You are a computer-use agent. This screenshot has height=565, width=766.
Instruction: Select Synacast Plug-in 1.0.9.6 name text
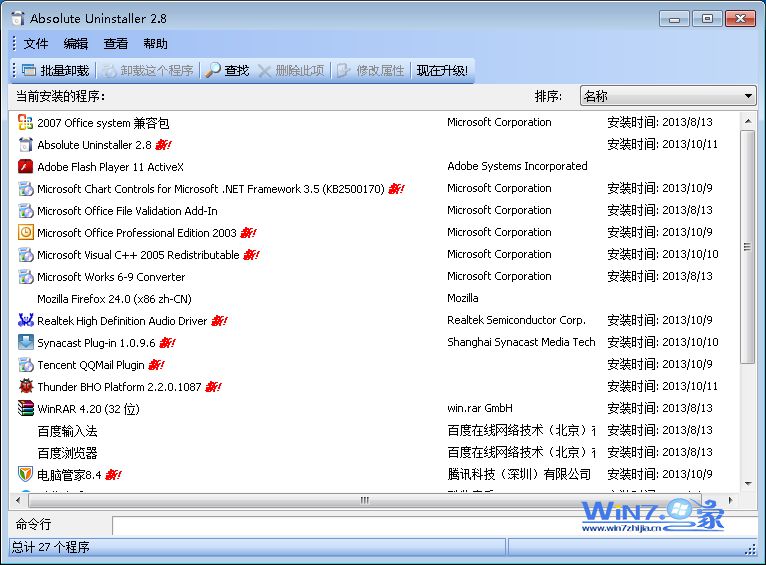tap(96, 343)
